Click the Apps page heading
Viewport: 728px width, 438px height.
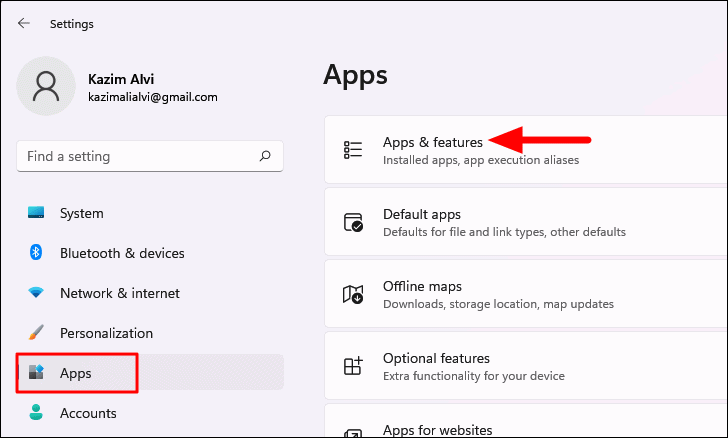click(x=355, y=75)
